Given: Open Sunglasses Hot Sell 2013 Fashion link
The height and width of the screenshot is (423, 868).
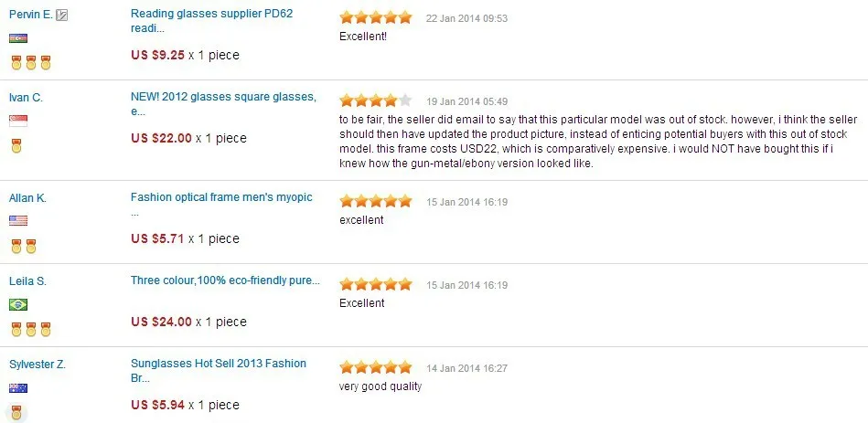Looking at the screenshot, I should pos(218,371).
